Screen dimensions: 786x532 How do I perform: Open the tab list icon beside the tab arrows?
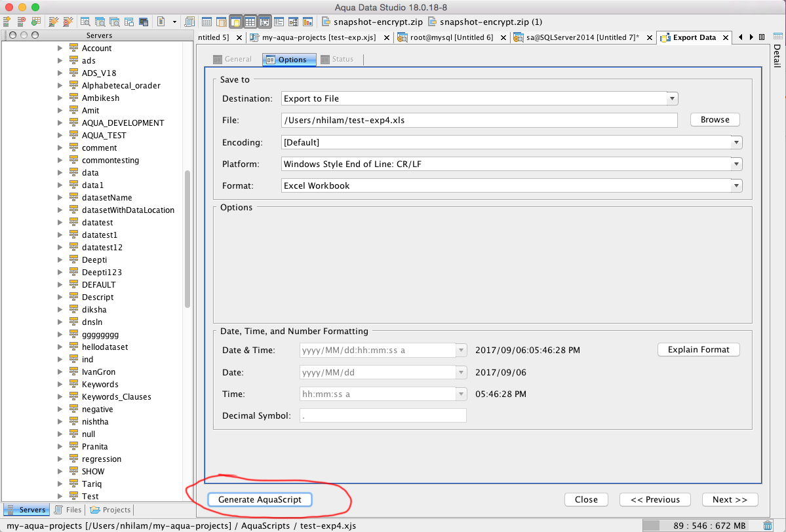[x=762, y=37]
